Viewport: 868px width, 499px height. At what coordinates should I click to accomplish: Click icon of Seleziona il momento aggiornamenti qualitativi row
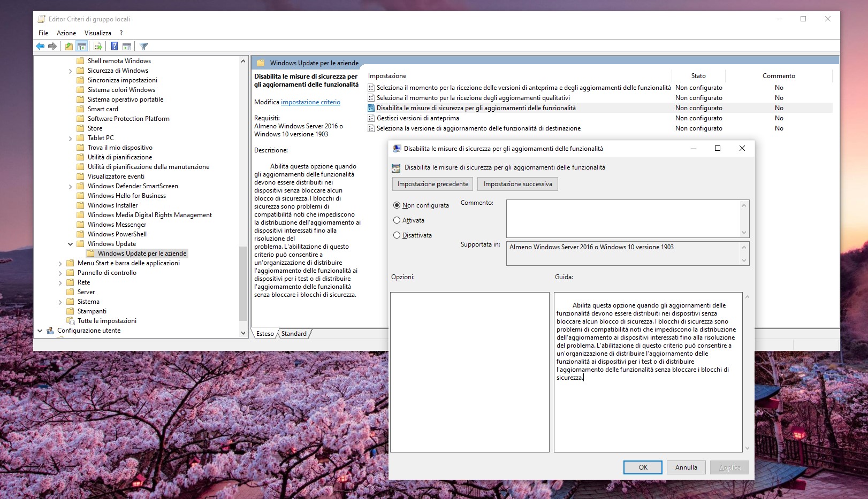tap(371, 98)
